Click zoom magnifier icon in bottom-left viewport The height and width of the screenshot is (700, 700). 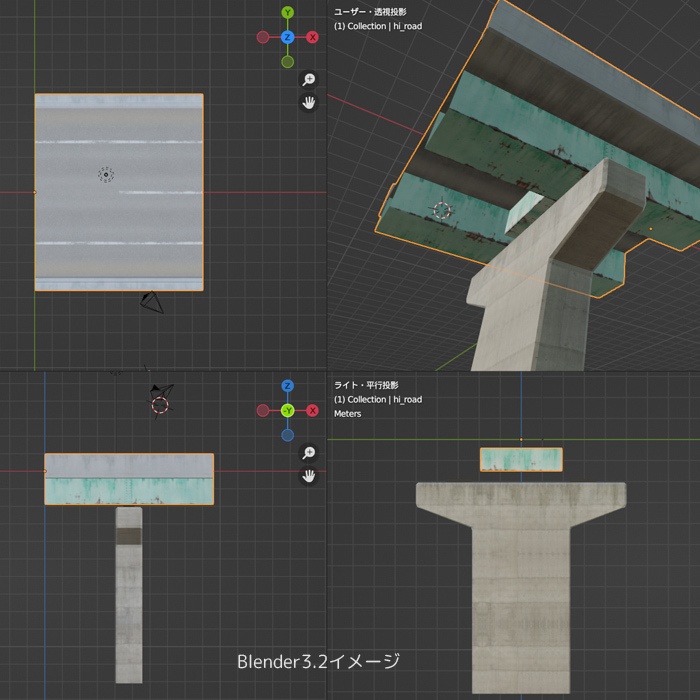[x=308, y=453]
